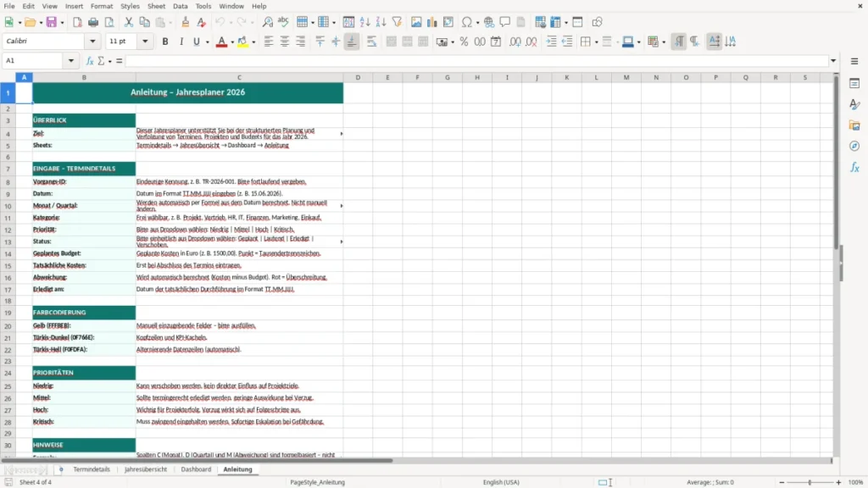Image resolution: width=868 pixels, height=488 pixels.
Task: Click the Sort Ascending icon
Action: pos(364,22)
